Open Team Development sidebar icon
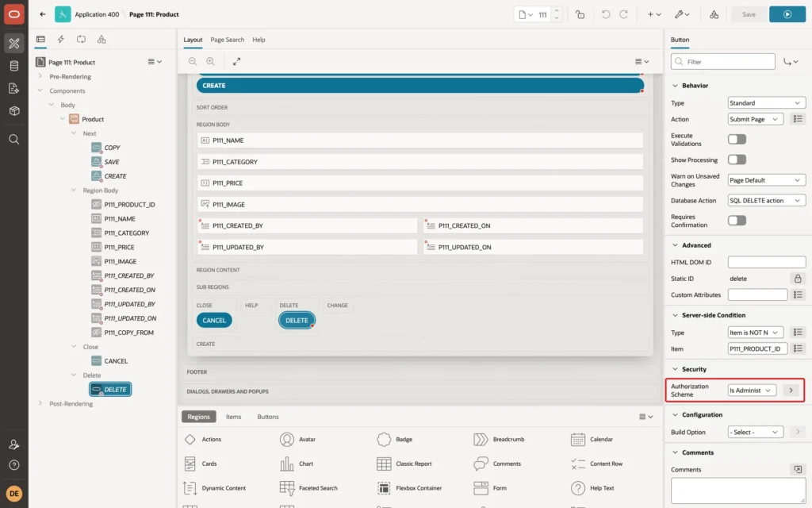This screenshot has height=508, width=812. pyautogui.click(x=14, y=89)
